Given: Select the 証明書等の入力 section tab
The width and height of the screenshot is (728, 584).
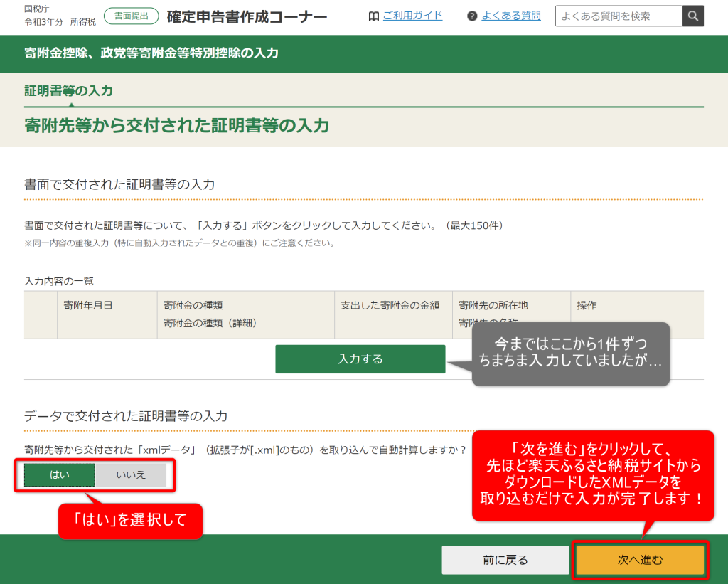Looking at the screenshot, I should click(x=69, y=91).
